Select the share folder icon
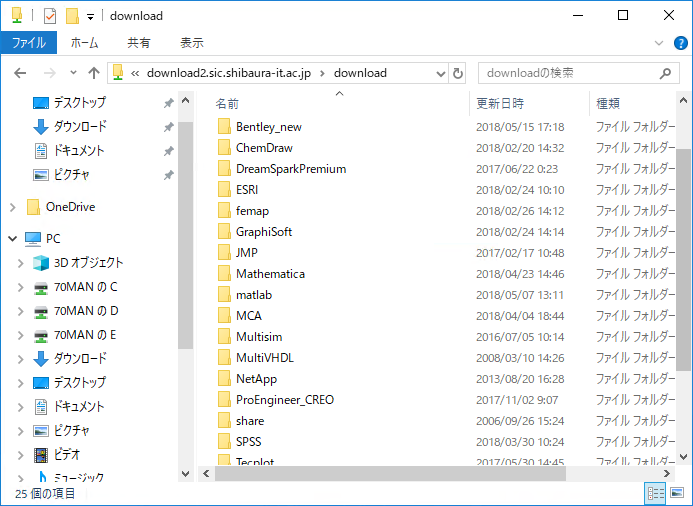Image resolution: width=693 pixels, height=506 pixels. [224, 420]
